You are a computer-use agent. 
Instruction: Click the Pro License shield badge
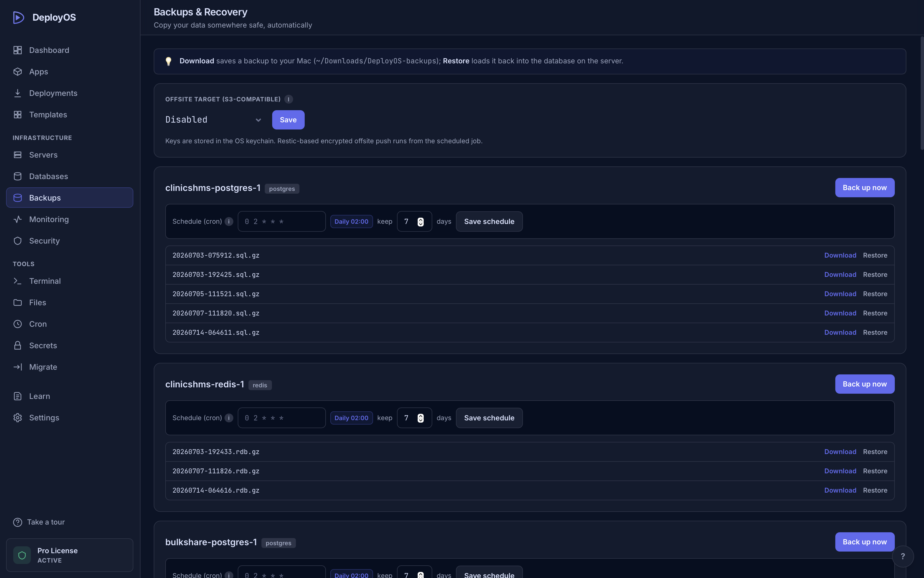[22, 555]
